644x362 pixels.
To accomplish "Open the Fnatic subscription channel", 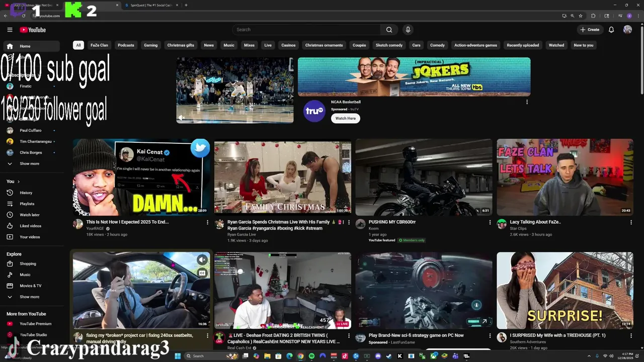I will pyautogui.click(x=32, y=86).
